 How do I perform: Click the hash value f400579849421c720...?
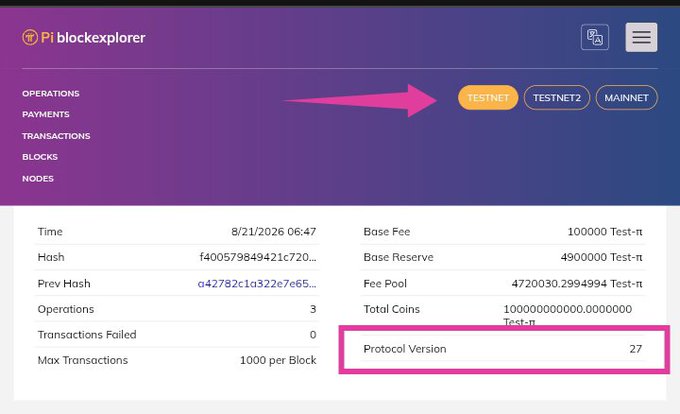pyautogui.click(x=258, y=257)
